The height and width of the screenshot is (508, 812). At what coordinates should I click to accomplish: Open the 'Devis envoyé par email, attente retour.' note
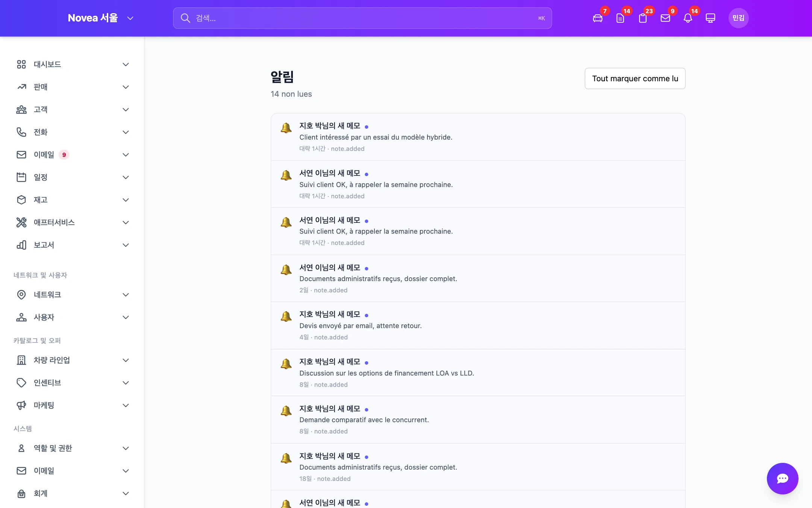361,326
